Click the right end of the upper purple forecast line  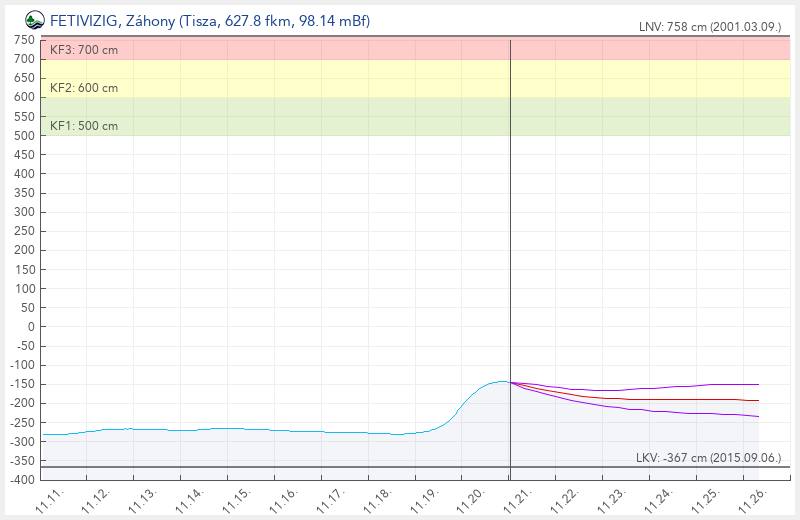coord(758,384)
